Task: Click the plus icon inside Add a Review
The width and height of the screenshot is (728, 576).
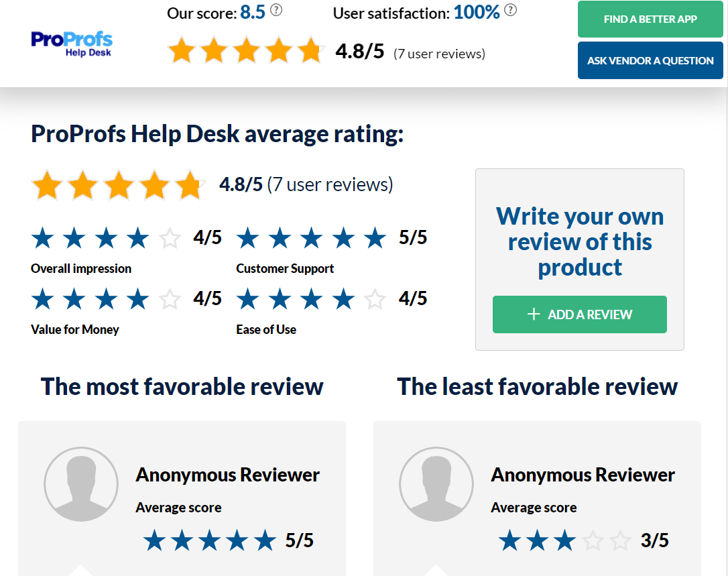Action: pos(533,314)
